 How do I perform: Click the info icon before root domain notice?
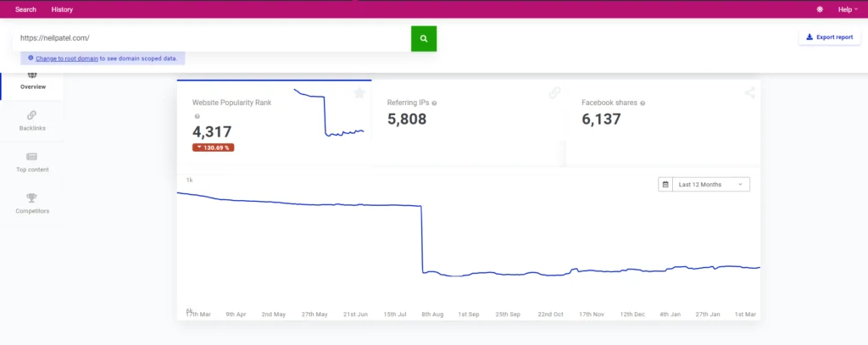31,58
